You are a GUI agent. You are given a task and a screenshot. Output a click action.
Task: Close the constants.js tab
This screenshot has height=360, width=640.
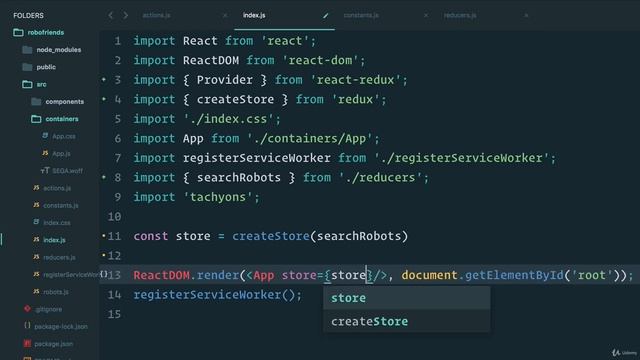click(x=426, y=16)
